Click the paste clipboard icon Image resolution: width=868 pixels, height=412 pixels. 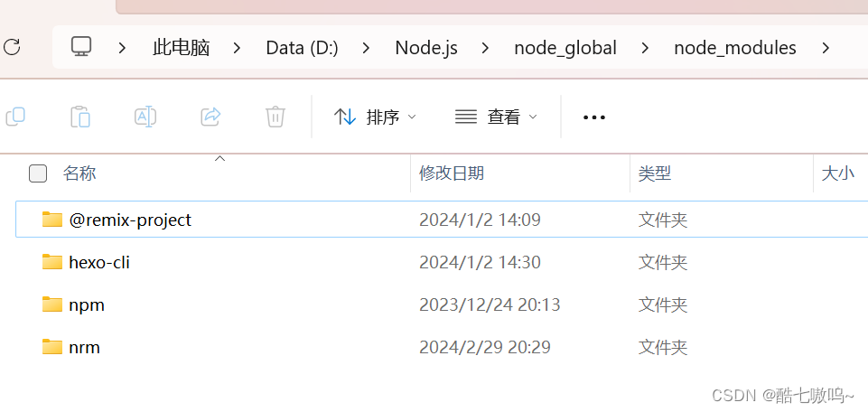pos(80,117)
